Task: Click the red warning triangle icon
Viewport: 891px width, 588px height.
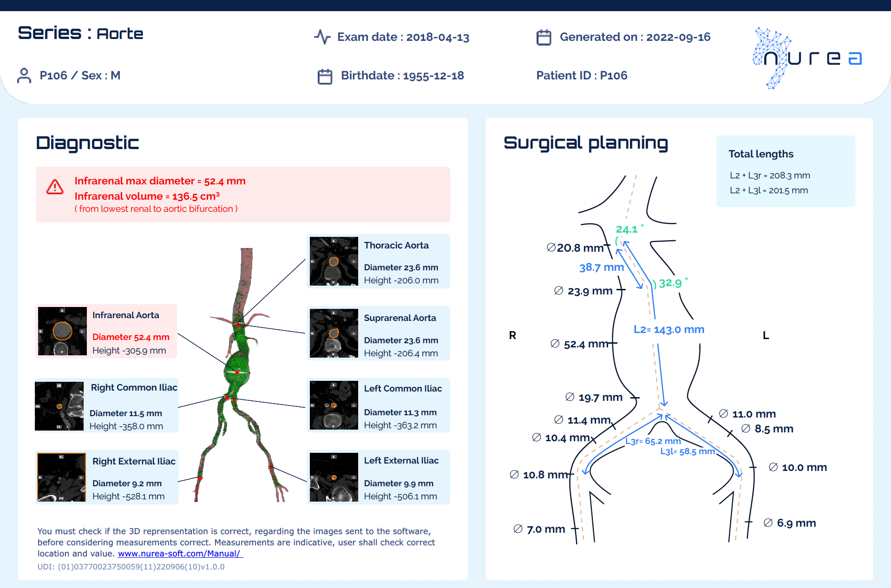Action: (55, 187)
